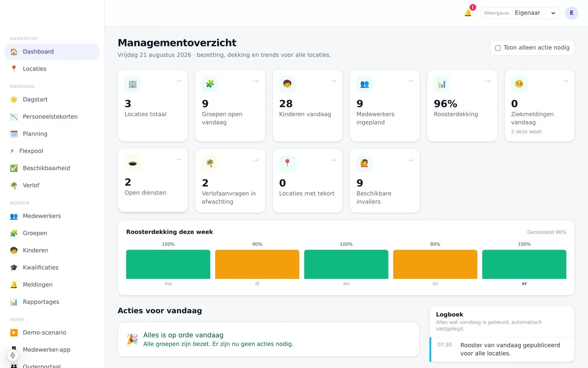Click the Meldingen bell icon in the sidebar

(x=14, y=285)
